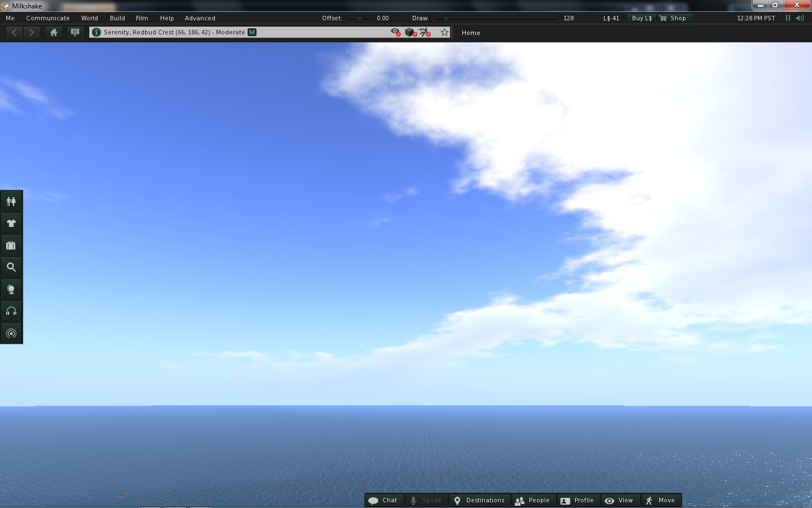Viewport: 812px width, 508px height.
Task: Toggle the master volume speaker icon
Action: pyautogui.click(x=800, y=18)
